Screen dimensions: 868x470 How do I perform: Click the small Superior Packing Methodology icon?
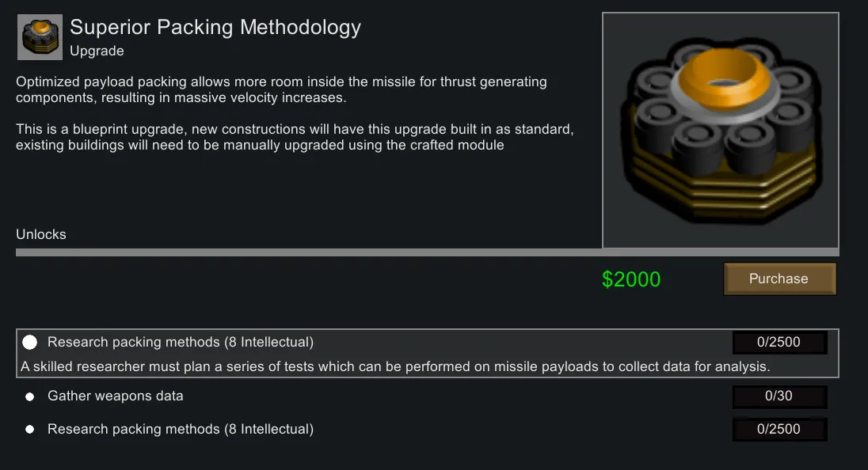(x=40, y=37)
